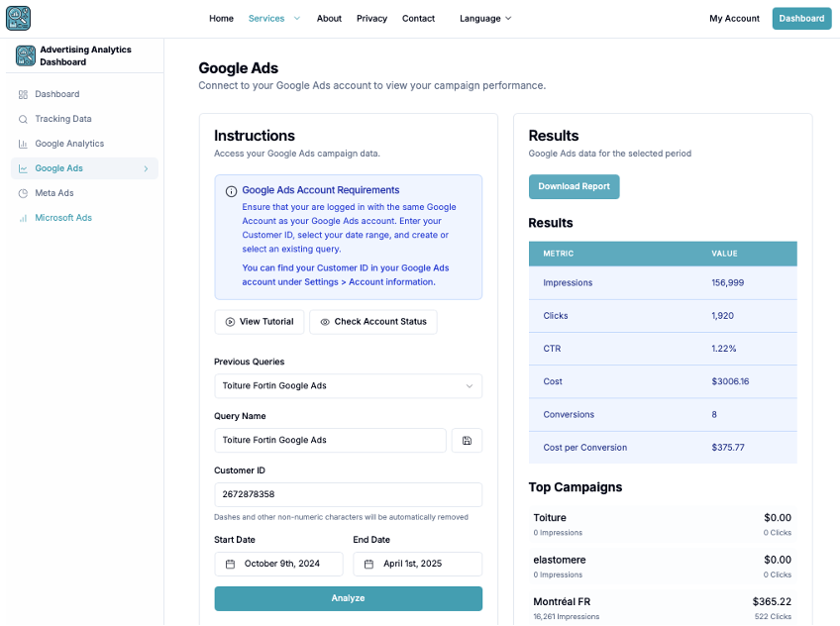This screenshot has height=626, width=840.
Task: Click the Advertising Analytics Dashboard sidebar logo
Action: pyautogui.click(x=25, y=55)
